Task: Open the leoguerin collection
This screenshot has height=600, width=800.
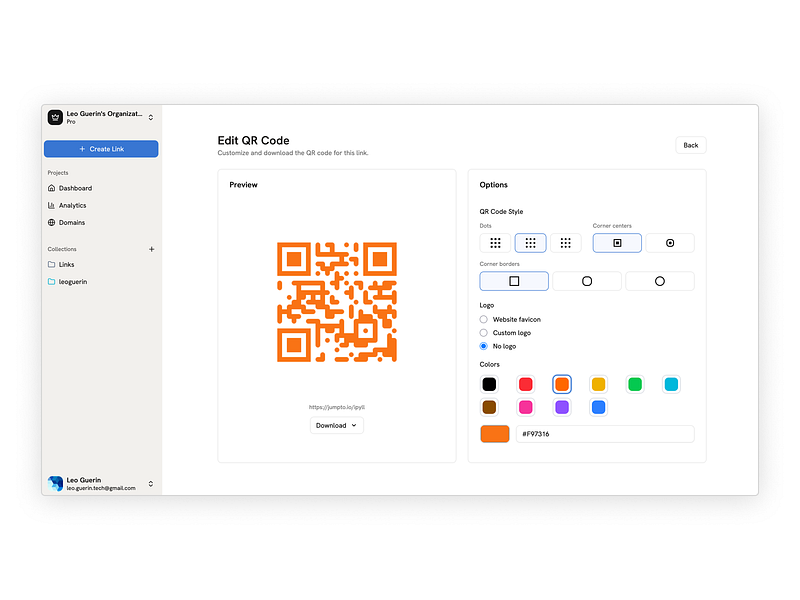Action: (72, 282)
